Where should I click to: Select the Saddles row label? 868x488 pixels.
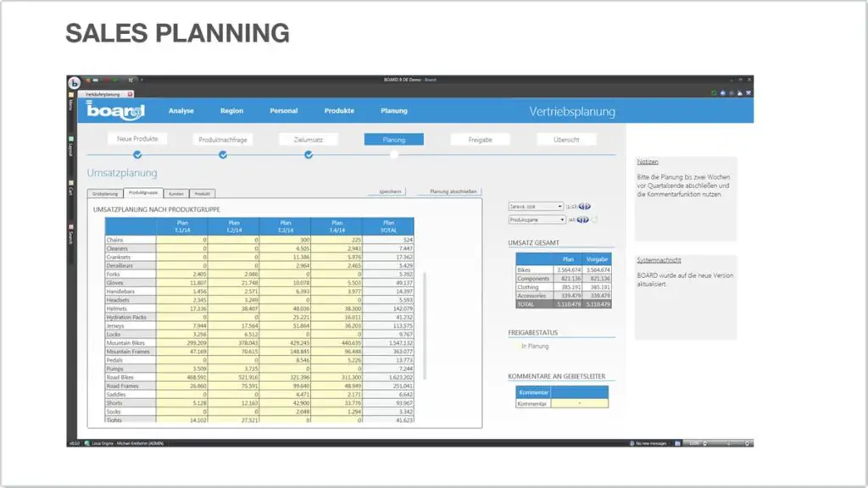pyautogui.click(x=131, y=395)
